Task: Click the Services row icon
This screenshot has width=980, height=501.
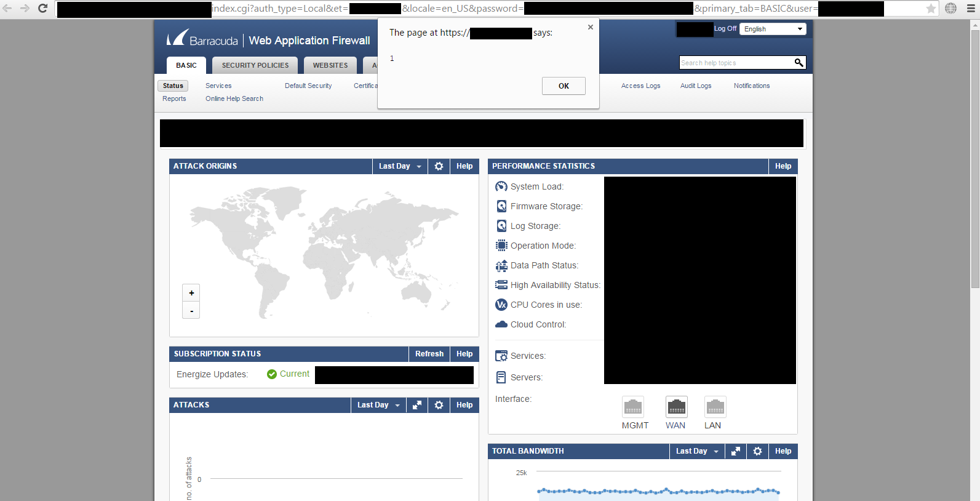Action: pos(501,356)
